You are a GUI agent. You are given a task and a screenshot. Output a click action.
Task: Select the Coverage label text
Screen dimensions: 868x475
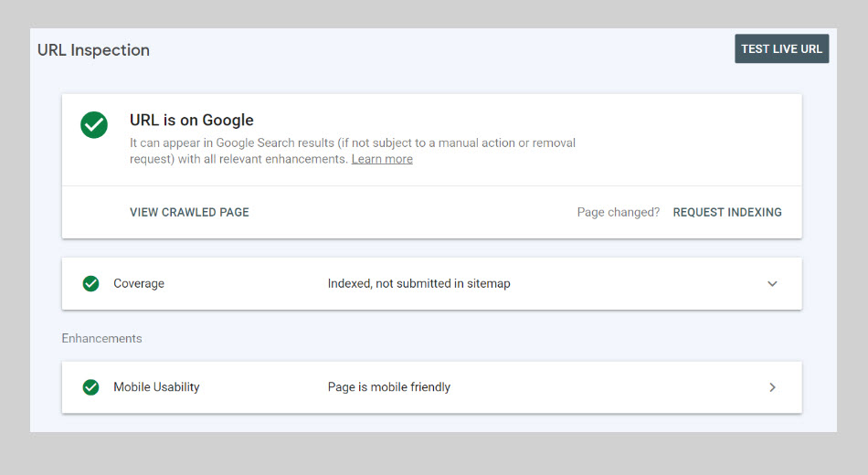139,283
